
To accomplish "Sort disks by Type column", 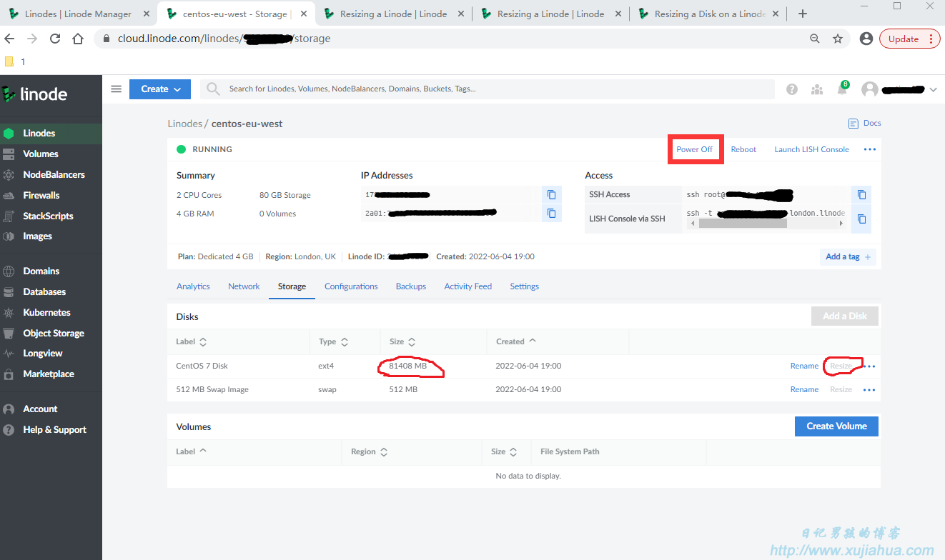I will 334,342.
